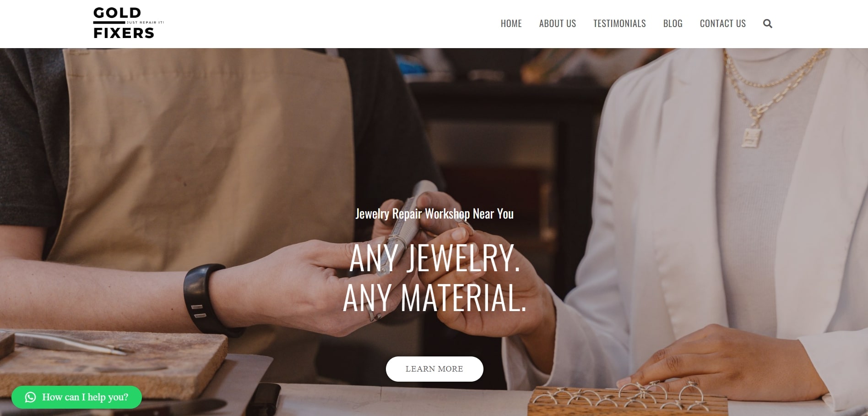Screen dimensions: 868x416
Task: Navigate to Contact Us
Action: coord(723,23)
